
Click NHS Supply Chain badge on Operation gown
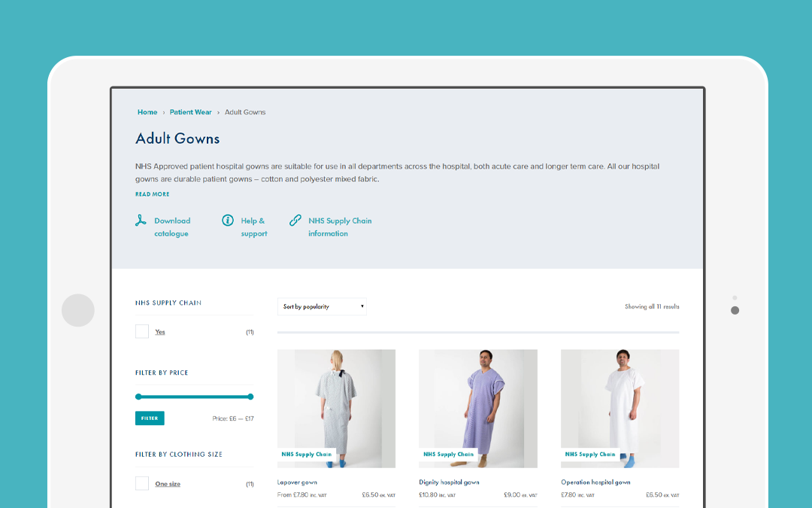(x=590, y=454)
